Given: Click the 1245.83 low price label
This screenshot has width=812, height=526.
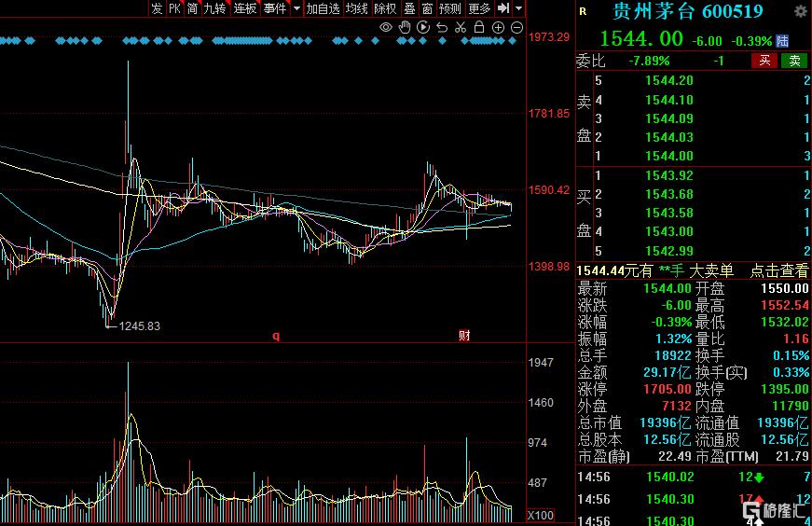Looking at the screenshot, I should [139, 326].
